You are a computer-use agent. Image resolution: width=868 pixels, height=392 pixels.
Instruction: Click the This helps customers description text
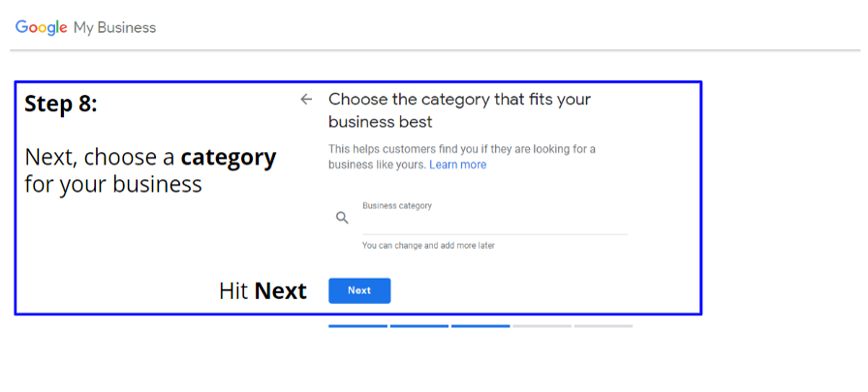click(462, 157)
